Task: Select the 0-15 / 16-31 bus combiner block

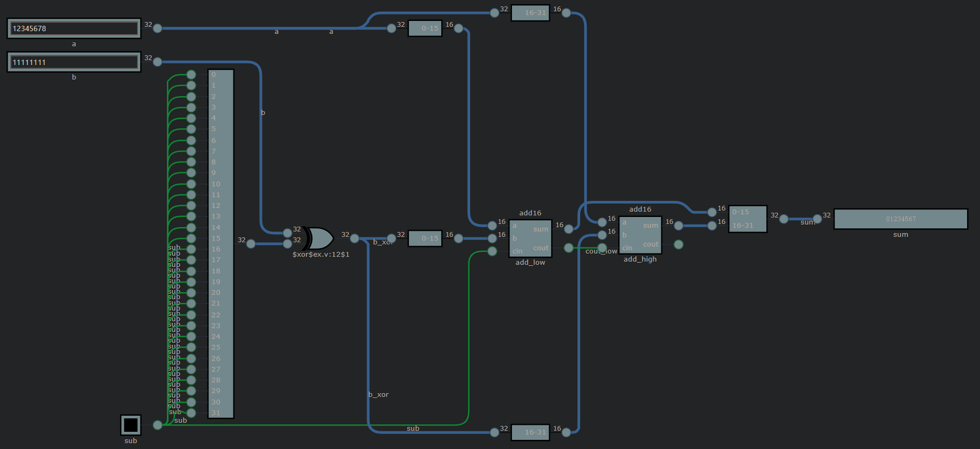Action: [748, 219]
